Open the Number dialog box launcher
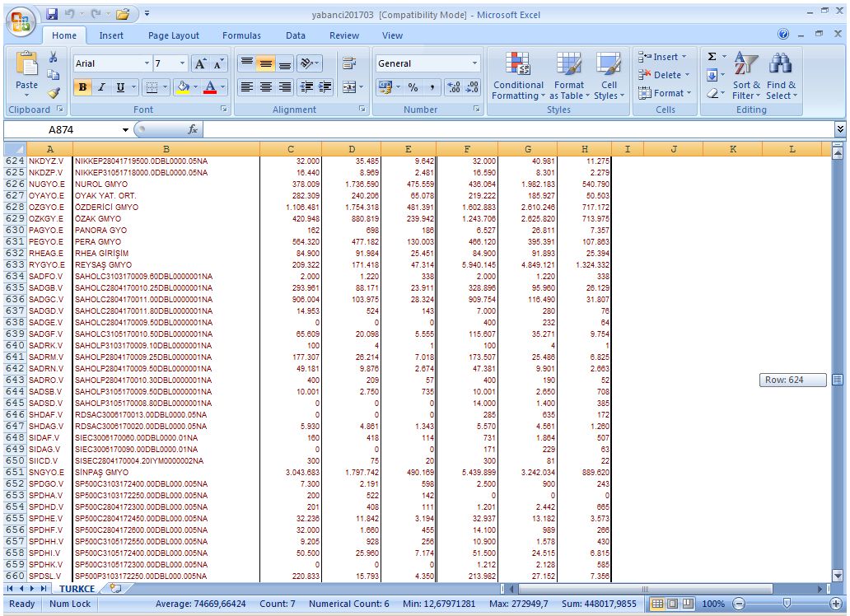The height and width of the screenshot is (616, 850). (477, 109)
